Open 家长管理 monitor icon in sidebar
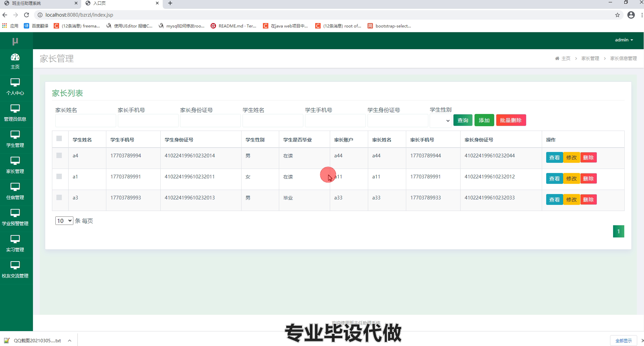The width and height of the screenshot is (644, 346). point(15,161)
